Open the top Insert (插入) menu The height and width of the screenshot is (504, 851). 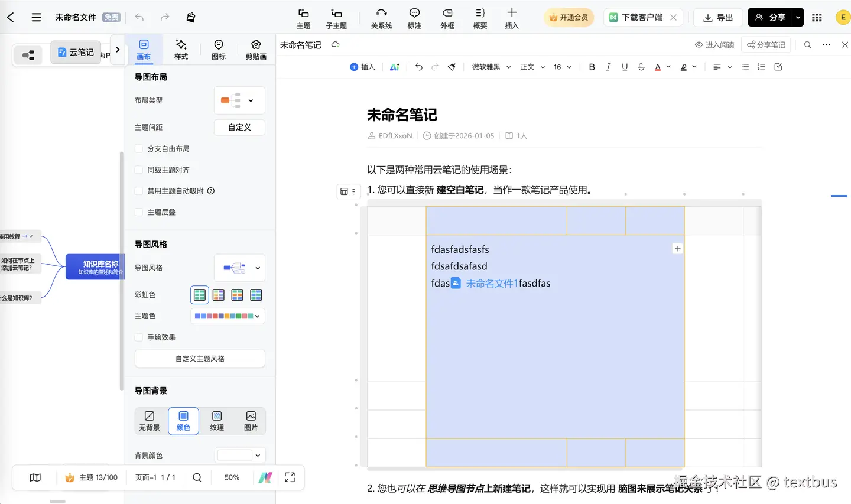click(512, 18)
